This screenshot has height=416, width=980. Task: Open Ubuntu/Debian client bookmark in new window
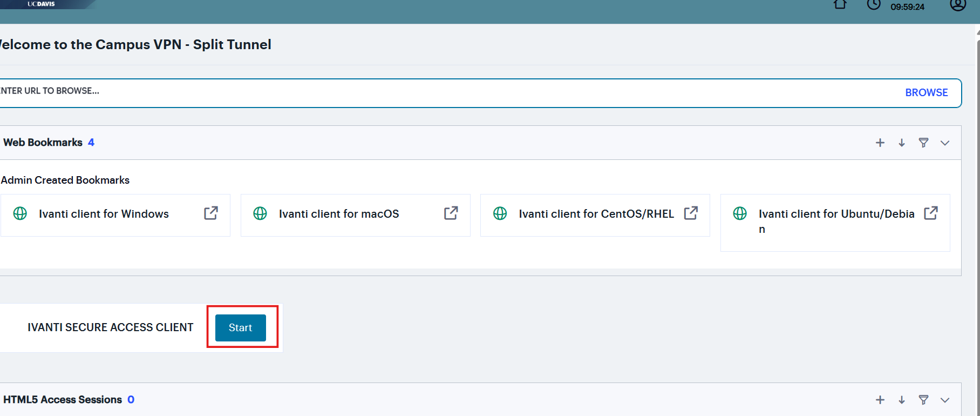tap(931, 213)
